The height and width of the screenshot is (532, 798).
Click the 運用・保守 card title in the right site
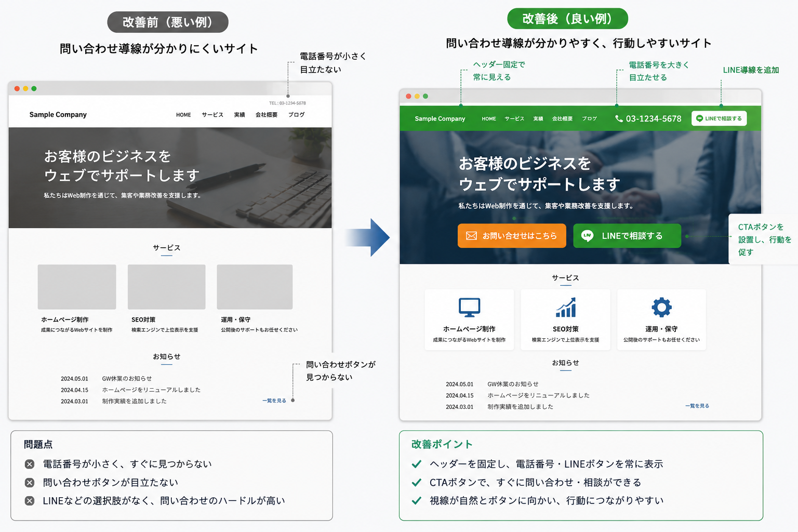click(x=661, y=329)
